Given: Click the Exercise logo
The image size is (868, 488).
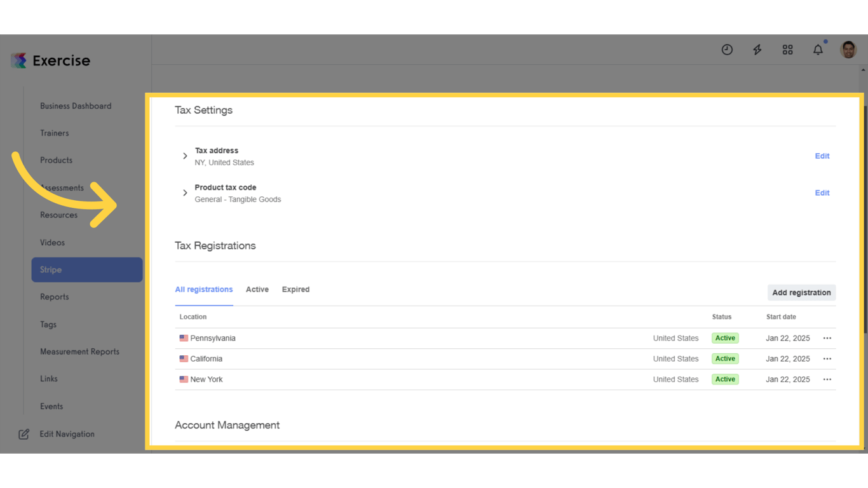Looking at the screenshot, I should 51,60.
